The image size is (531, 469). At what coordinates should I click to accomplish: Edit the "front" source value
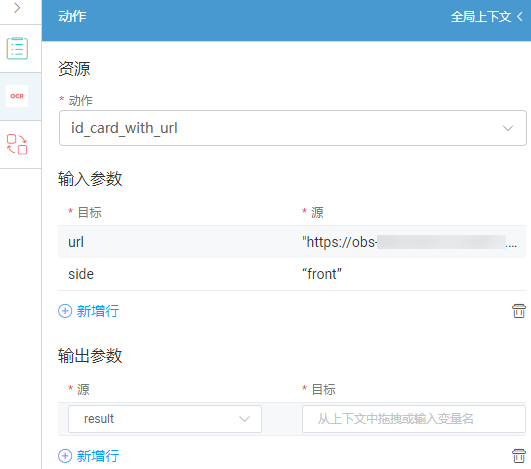(x=322, y=274)
